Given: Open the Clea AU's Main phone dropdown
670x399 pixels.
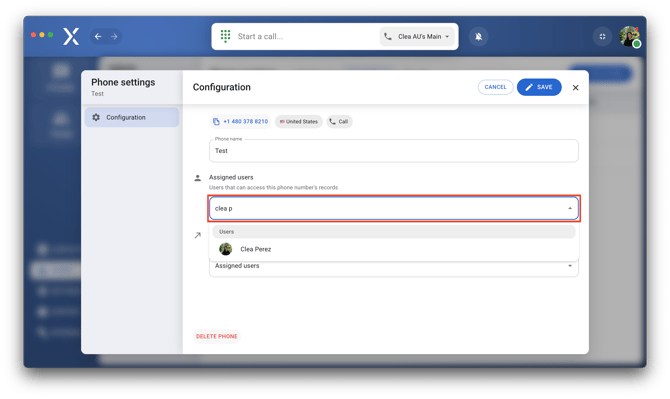Looking at the screenshot, I should coord(417,37).
